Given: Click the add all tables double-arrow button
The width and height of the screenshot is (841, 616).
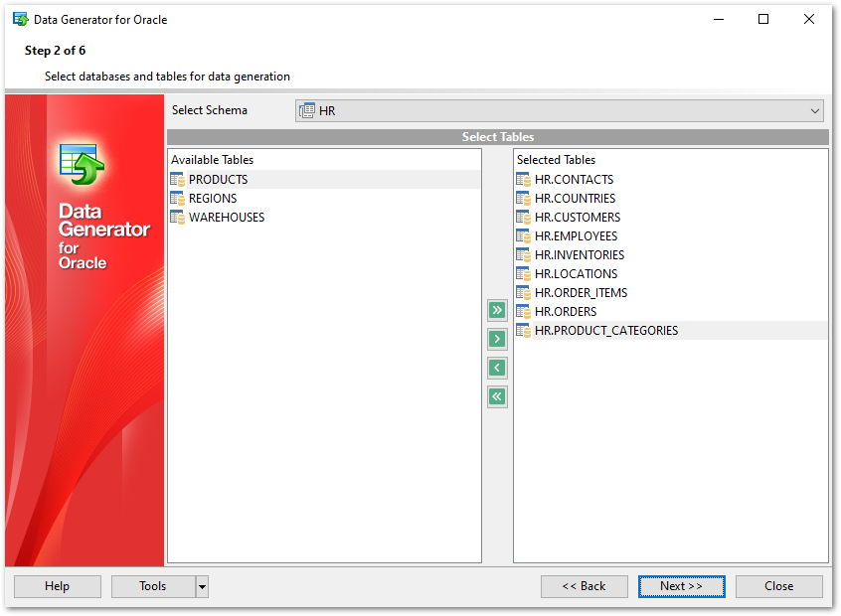Looking at the screenshot, I should [x=497, y=310].
